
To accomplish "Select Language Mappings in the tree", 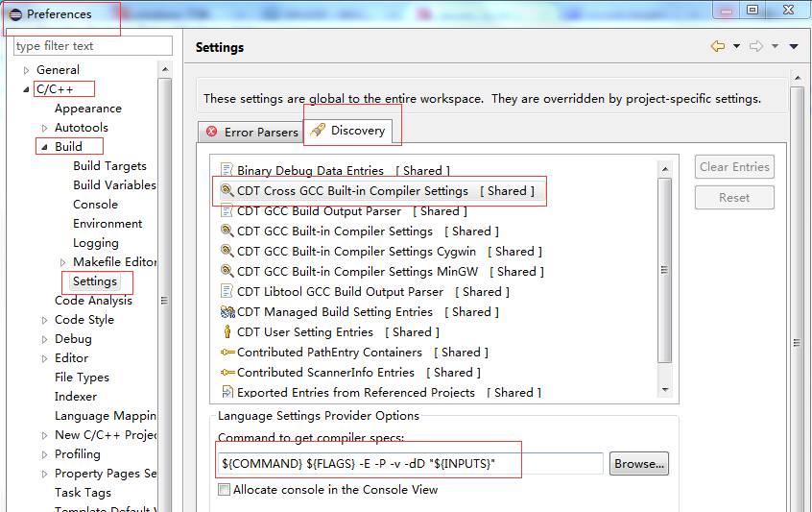I will [x=106, y=416].
